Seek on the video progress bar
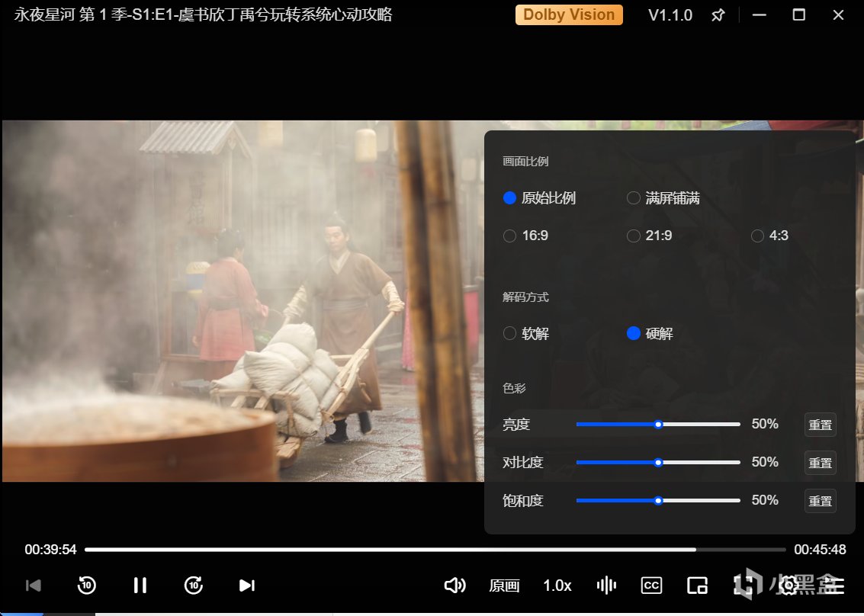This screenshot has height=616, width=864. coord(435,550)
